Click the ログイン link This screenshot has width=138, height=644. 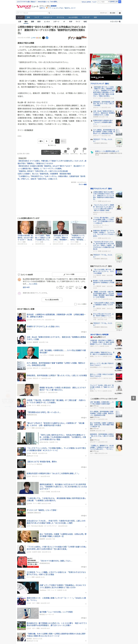point(42,8)
